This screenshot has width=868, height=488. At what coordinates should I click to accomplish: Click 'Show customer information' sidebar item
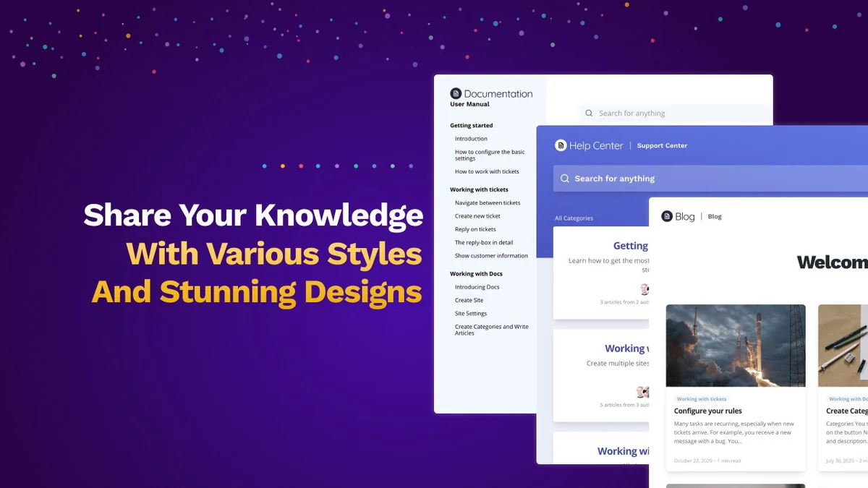tap(491, 256)
